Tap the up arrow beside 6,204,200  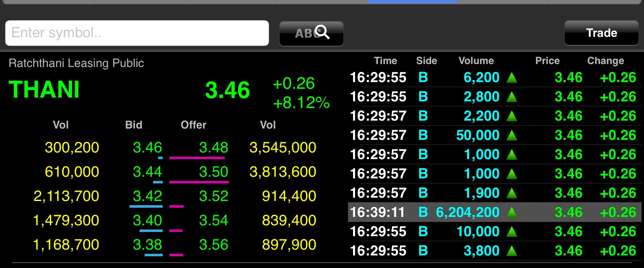[x=512, y=212]
